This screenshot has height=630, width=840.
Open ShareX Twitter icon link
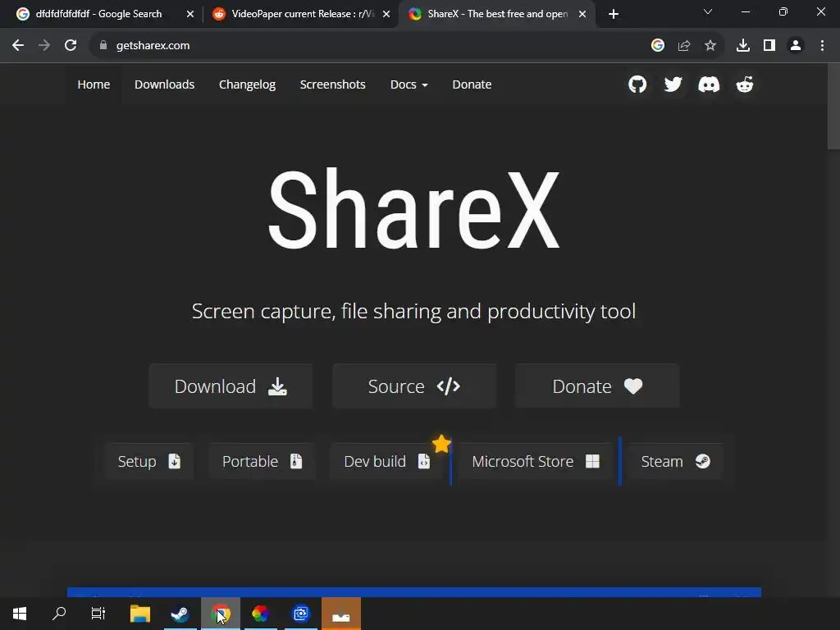coord(673,84)
